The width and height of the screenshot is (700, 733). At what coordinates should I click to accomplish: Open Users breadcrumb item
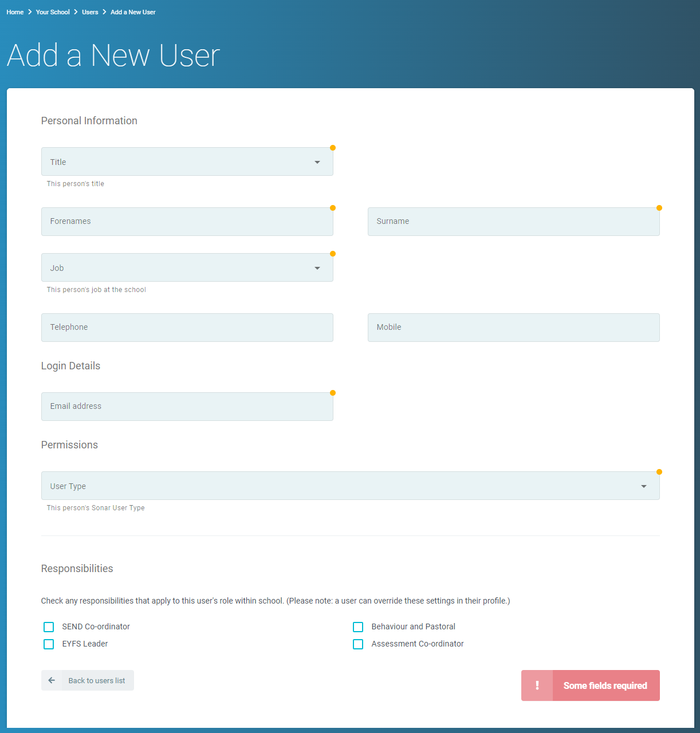pos(90,12)
